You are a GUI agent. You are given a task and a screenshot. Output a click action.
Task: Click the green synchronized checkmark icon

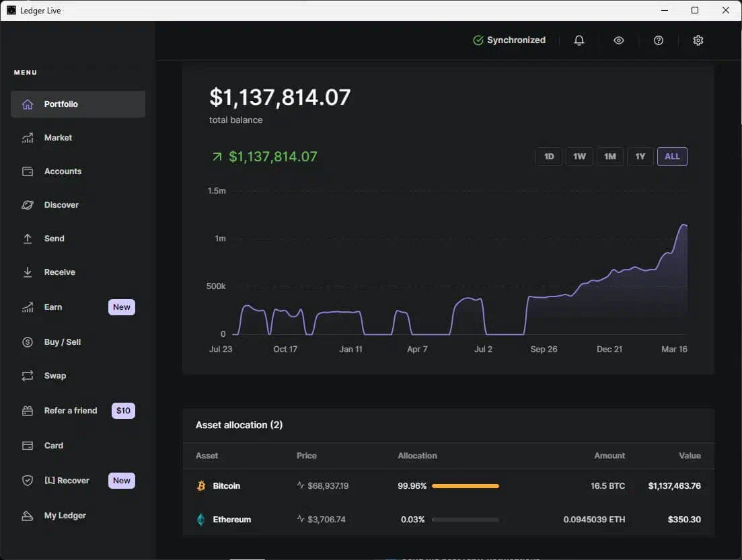(x=478, y=40)
